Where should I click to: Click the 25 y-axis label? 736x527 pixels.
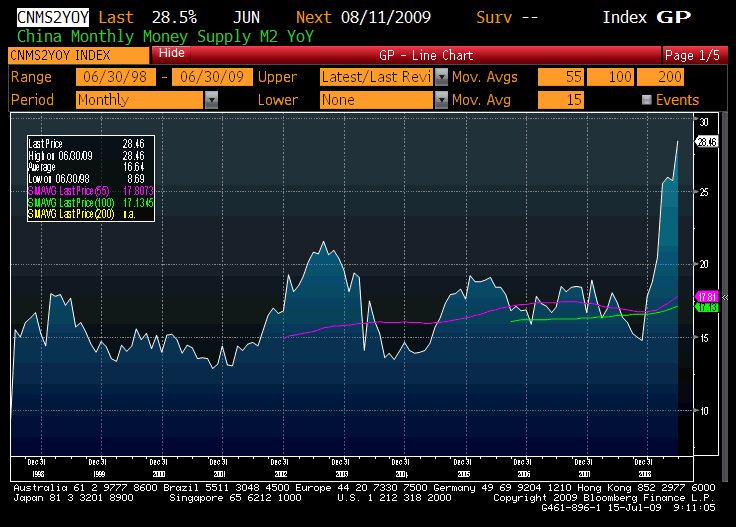704,192
